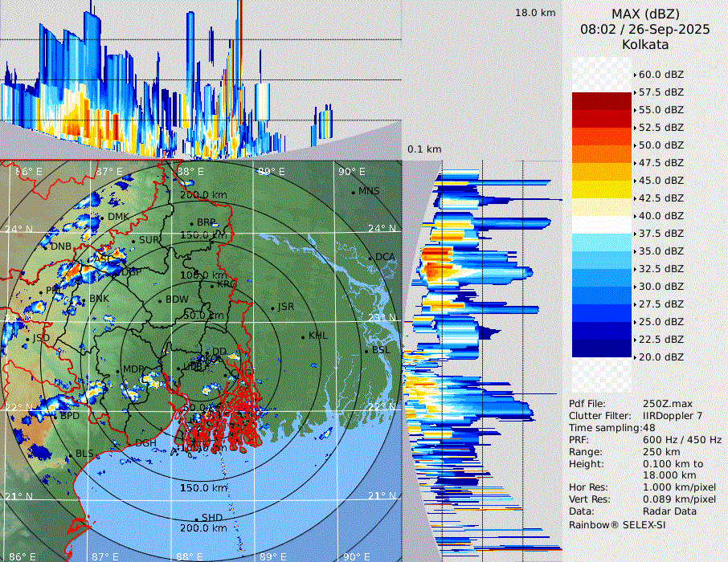Viewport: 728px width, 562px height.
Task: Click the MAX (dBZ) title text
Action: (645, 14)
